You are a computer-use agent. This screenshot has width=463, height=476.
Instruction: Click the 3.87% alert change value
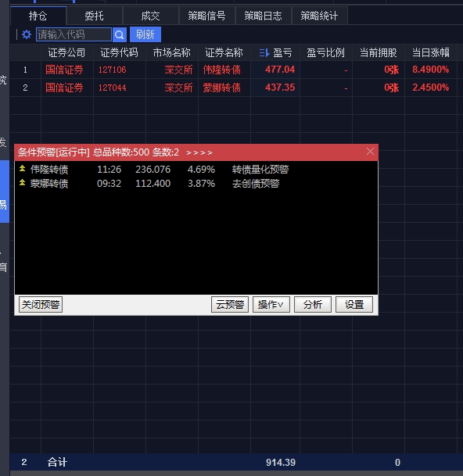click(201, 184)
